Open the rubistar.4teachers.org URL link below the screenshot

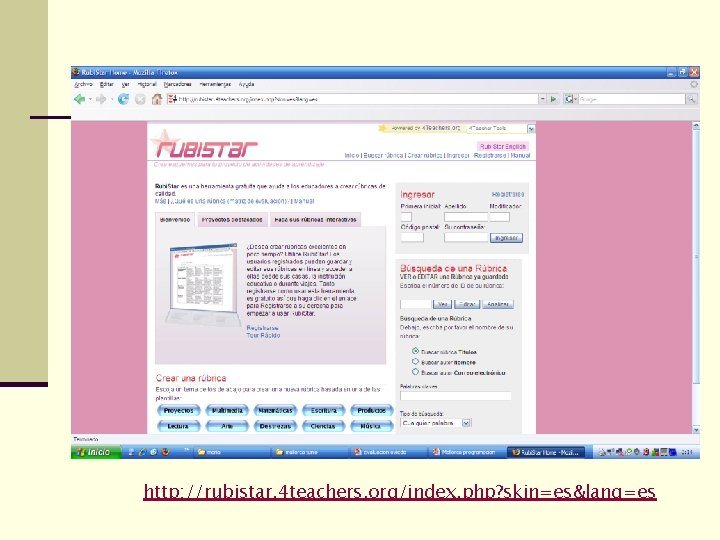pos(399,491)
